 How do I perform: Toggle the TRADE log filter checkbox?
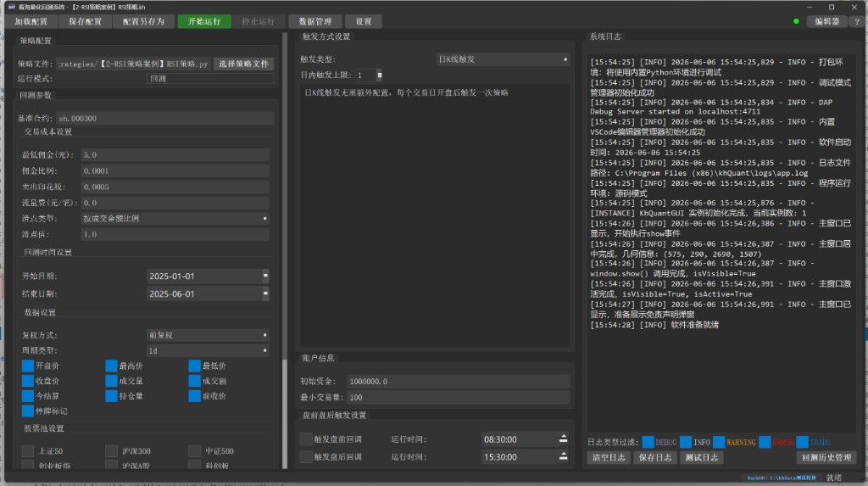(802, 442)
